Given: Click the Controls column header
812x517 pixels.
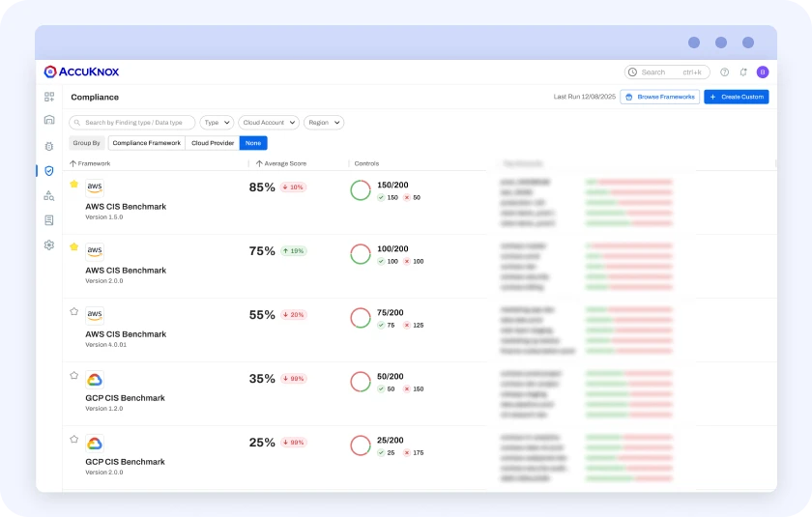Looking at the screenshot, I should pos(366,163).
